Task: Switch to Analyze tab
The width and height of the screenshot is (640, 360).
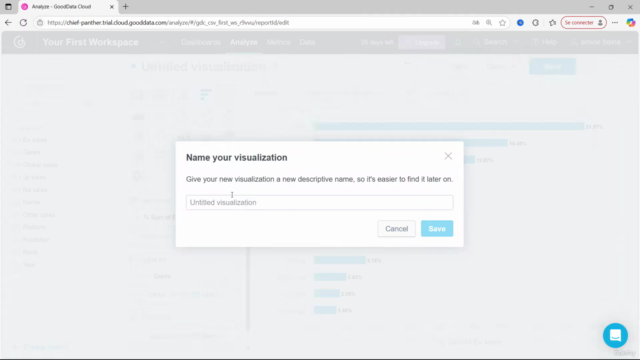Action: (244, 42)
